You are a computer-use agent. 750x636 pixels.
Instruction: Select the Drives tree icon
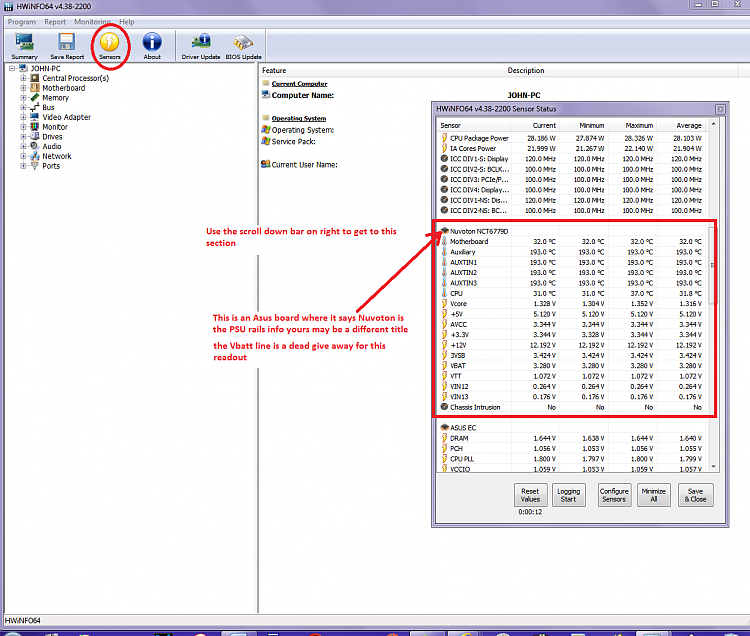[34, 136]
